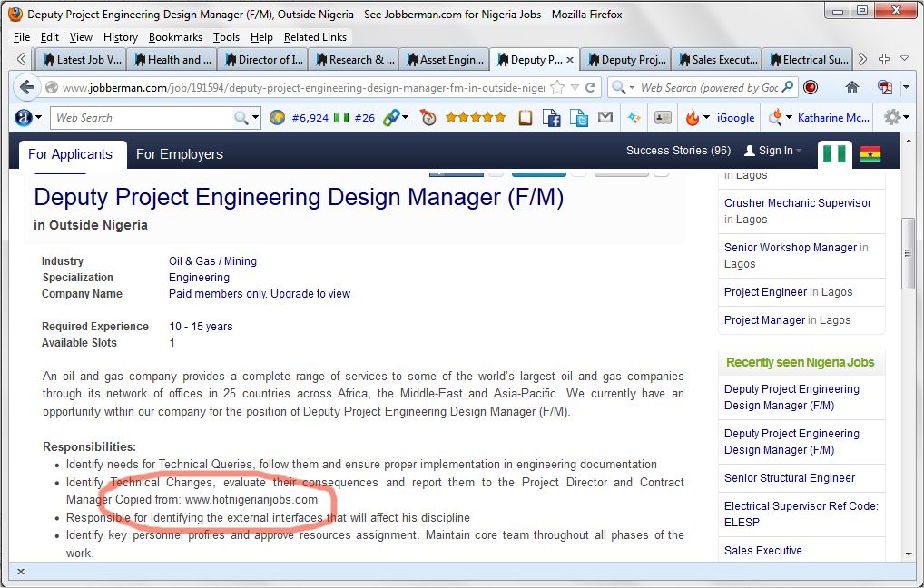The width and height of the screenshot is (924, 588).
Task: Open the Help menu
Action: tap(261, 37)
